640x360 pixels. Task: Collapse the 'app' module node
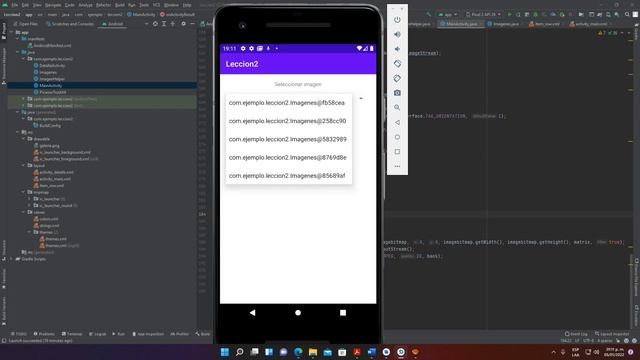click(x=11, y=32)
